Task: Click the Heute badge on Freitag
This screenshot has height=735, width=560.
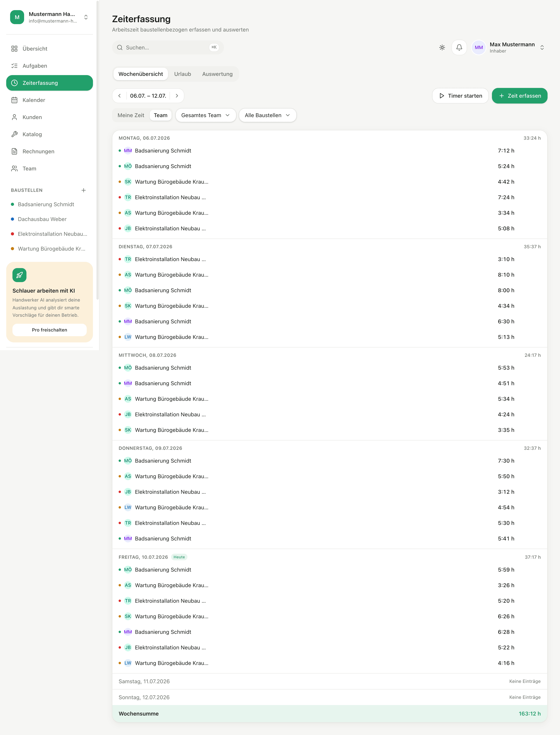Action: click(x=179, y=557)
